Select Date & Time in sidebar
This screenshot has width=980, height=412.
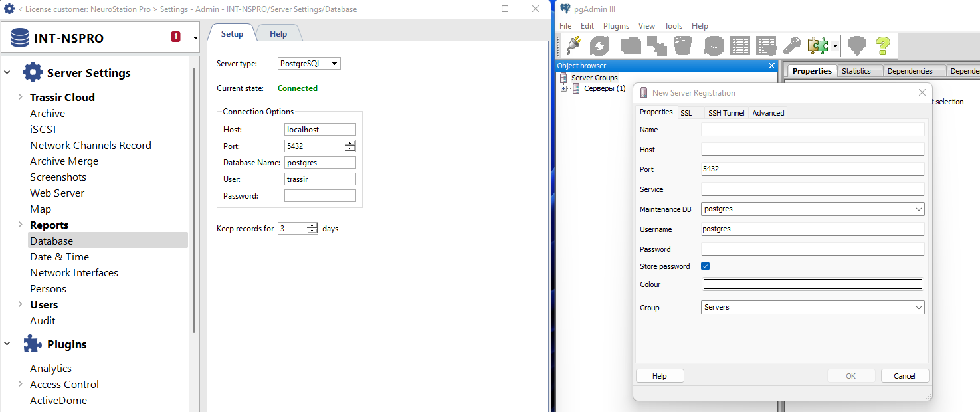pyautogui.click(x=59, y=257)
